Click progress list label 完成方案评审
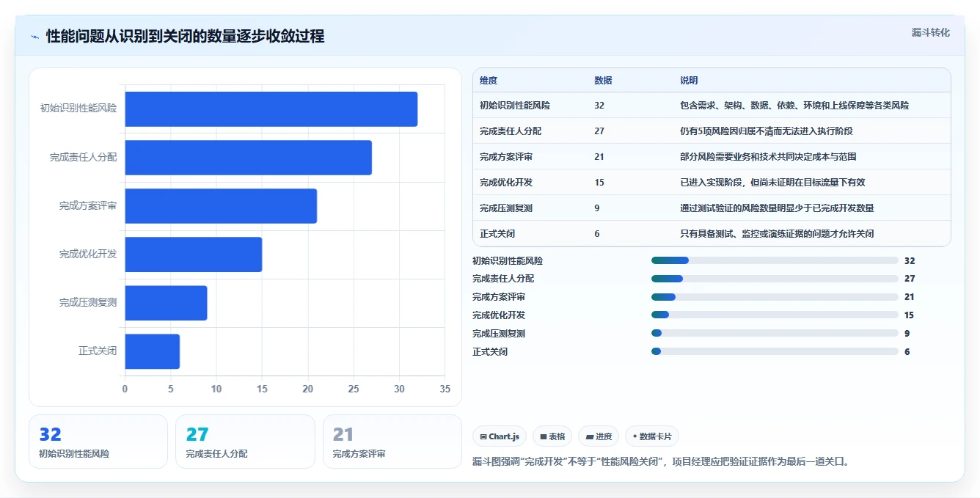This screenshot has width=980, height=498. 499,297
